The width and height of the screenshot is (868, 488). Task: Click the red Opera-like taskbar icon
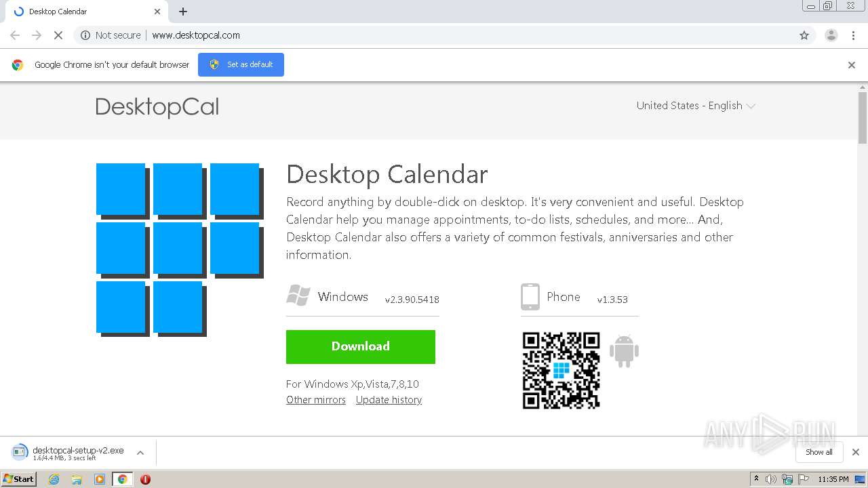click(x=145, y=479)
